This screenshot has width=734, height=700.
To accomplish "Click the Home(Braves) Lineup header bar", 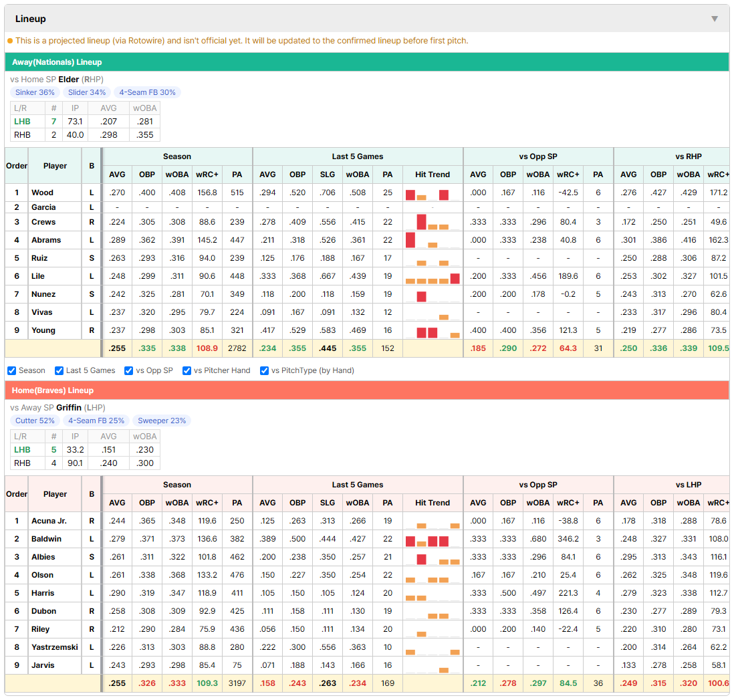I will [x=367, y=390].
